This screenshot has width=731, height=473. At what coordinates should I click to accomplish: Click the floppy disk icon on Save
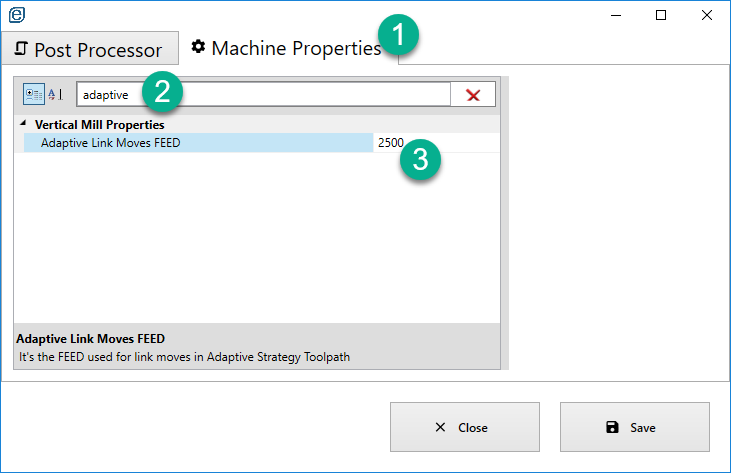[613, 427]
